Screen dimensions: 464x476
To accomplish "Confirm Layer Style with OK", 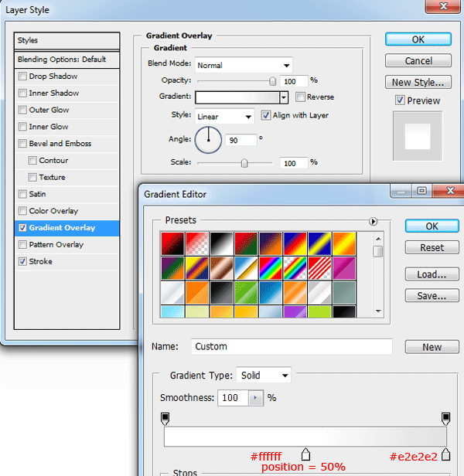I will coord(418,39).
